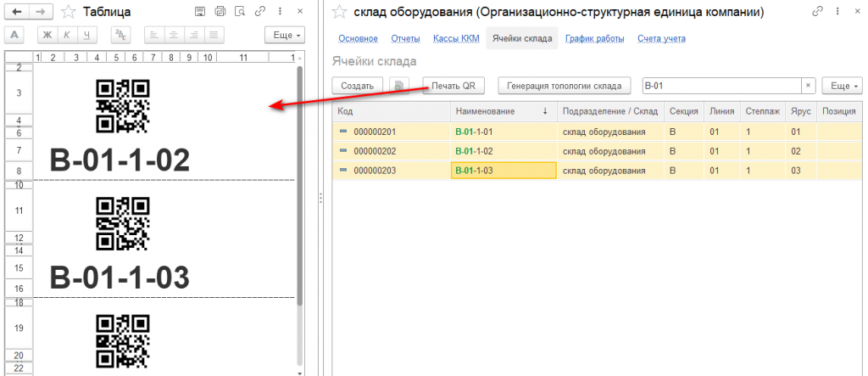This screenshot has width=868, height=376.
Task: Sort by the Ярус column header
Action: click(801, 111)
